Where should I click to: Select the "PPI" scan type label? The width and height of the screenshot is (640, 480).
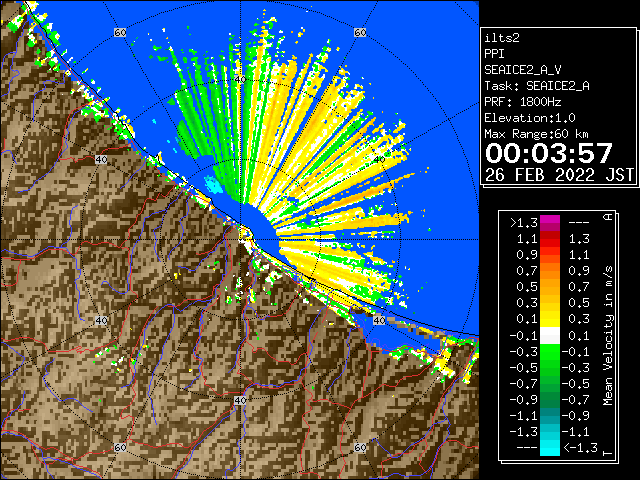coord(494,54)
